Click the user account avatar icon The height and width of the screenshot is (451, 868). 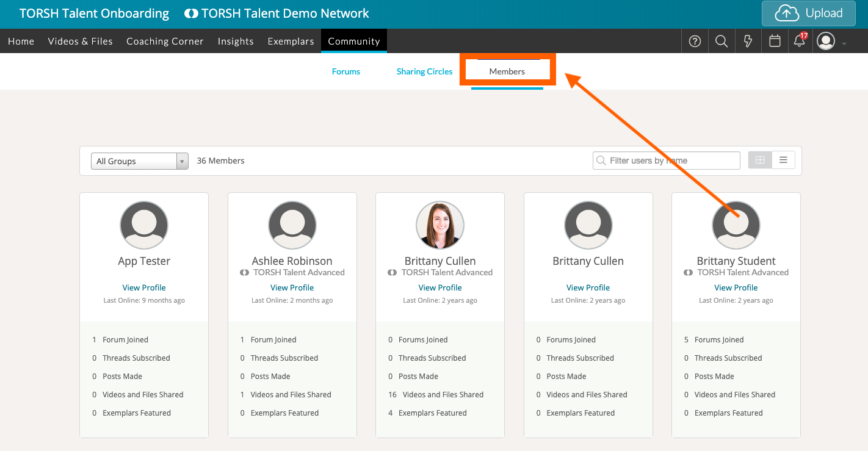[826, 41]
